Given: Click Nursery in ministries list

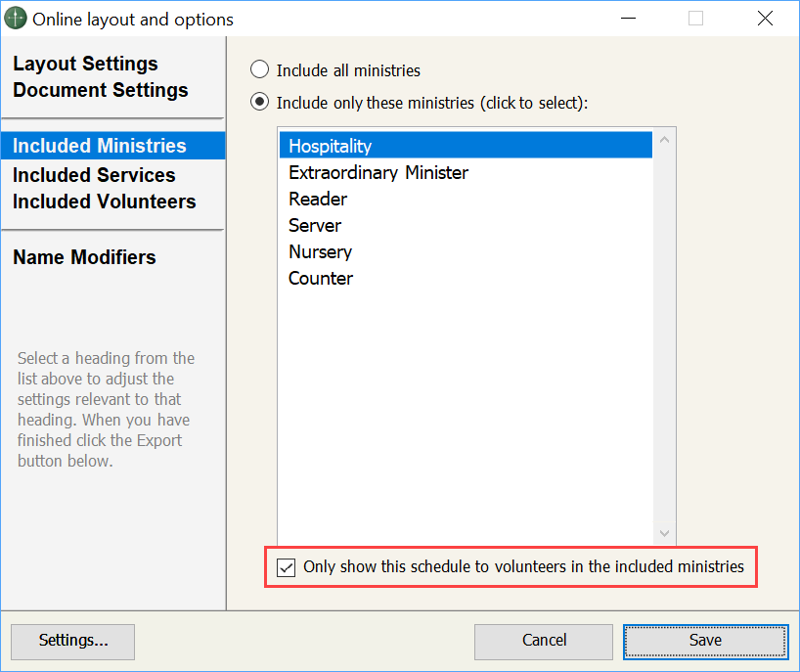Looking at the screenshot, I should tap(320, 251).
